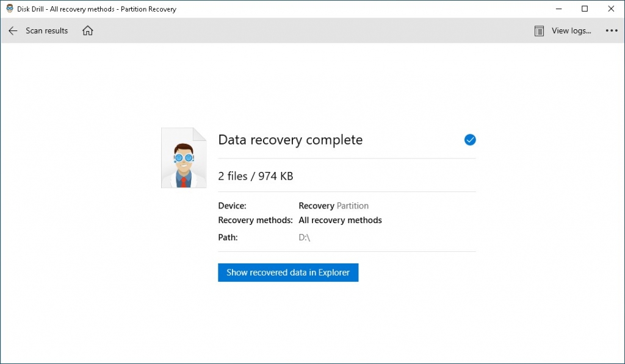Viewport: 625px width, 364px height.
Task: Click the Disk Drill doctor mascot illustration
Action: coord(183,157)
